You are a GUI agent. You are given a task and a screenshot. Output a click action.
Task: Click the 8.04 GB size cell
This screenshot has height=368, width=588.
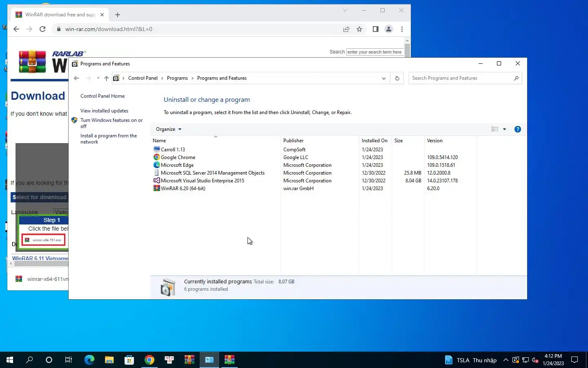(x=413, y=181)
